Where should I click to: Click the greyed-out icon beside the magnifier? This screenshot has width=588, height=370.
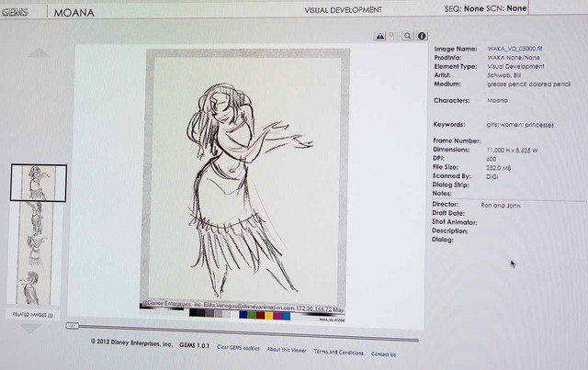coord(394,37)
